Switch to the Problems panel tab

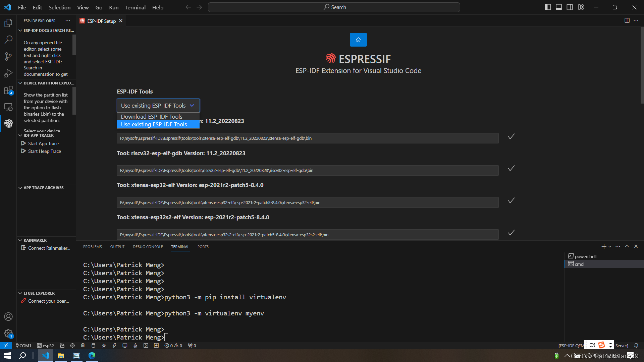[x=93, y=247]
